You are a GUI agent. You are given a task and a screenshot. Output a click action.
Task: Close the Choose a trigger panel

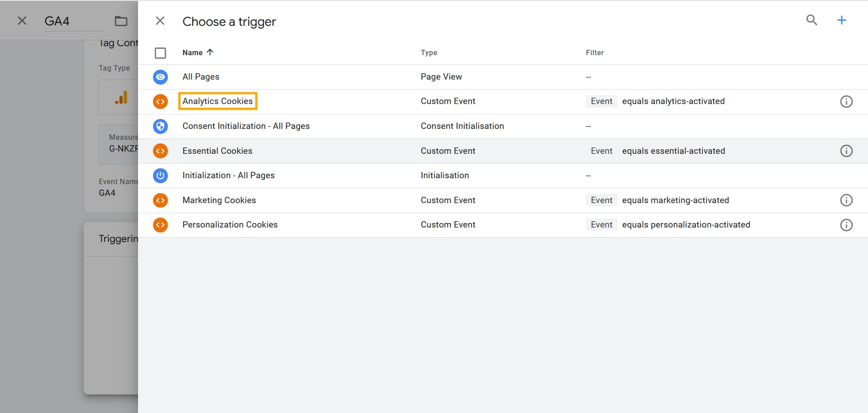160,21
